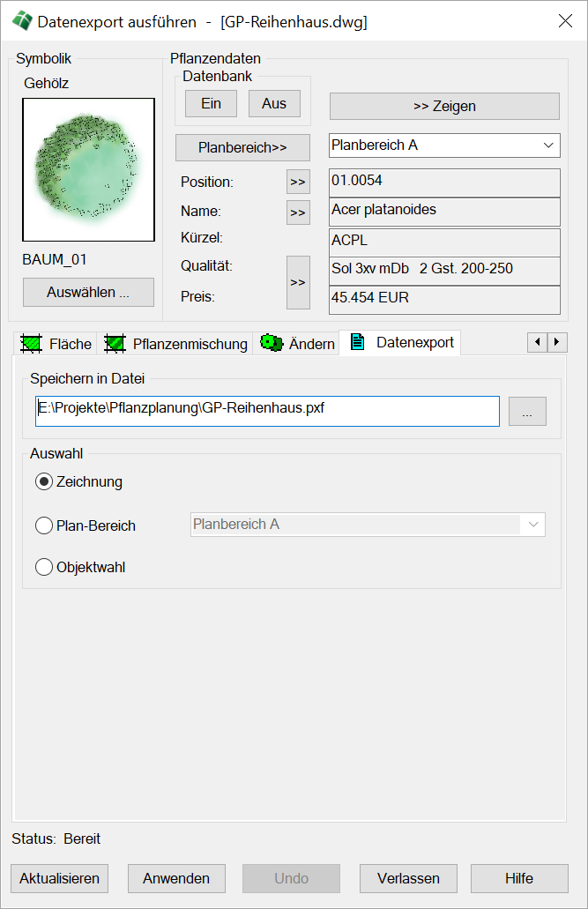Viewport: 588px width, 909px height.
Task: Click the export file path field
Action: point(267,411)
